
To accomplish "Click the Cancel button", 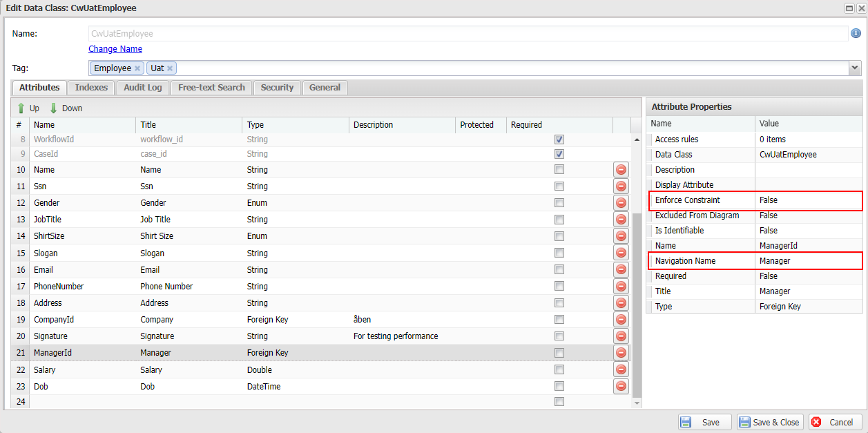I will pyautogui.click(x=836, y=423).
